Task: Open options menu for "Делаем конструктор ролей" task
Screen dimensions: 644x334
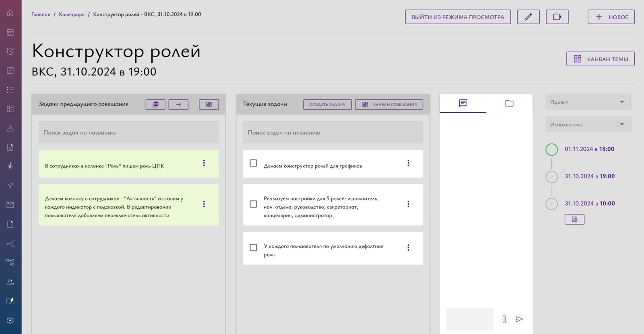Action: (409, 163)
